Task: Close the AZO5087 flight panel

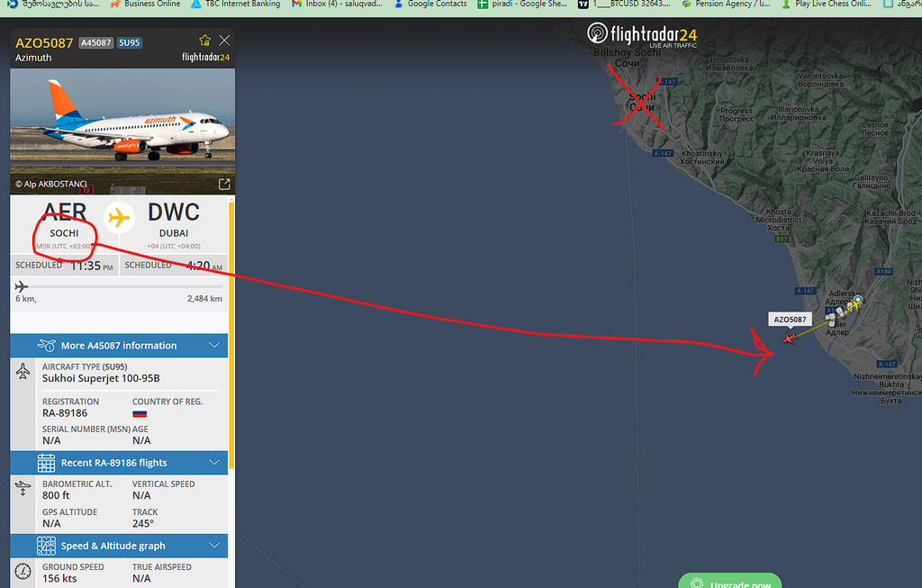Action: [x=224, y=41]
